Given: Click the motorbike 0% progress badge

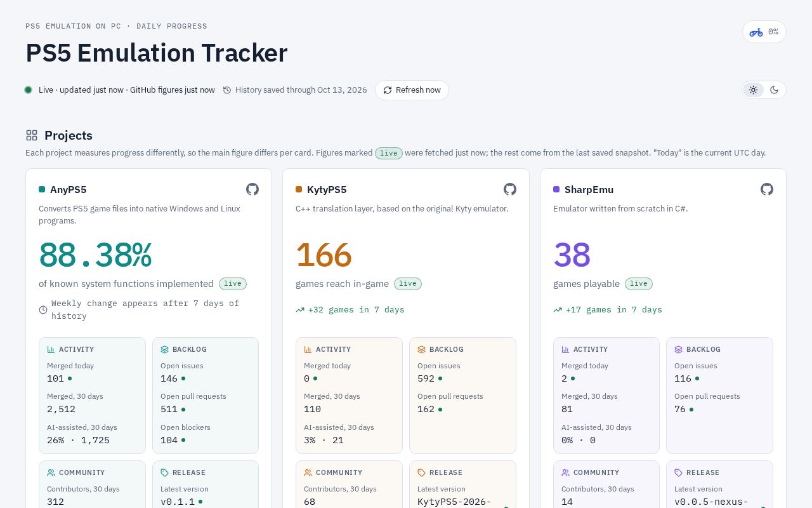Looking at the screenshot, I should pyautogui.click(x=764, y=32).
